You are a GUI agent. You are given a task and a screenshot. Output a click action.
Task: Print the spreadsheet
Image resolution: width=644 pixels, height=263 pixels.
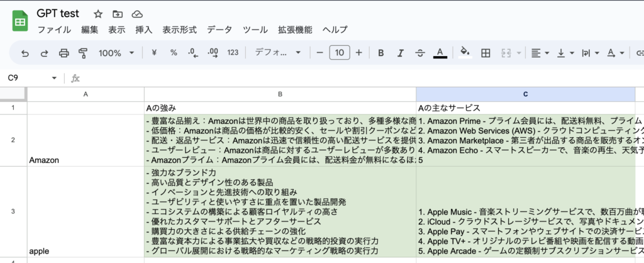64,53
